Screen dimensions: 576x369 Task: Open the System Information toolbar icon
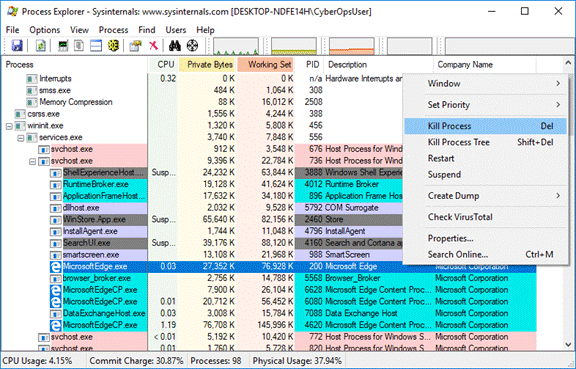coord(63,46)
